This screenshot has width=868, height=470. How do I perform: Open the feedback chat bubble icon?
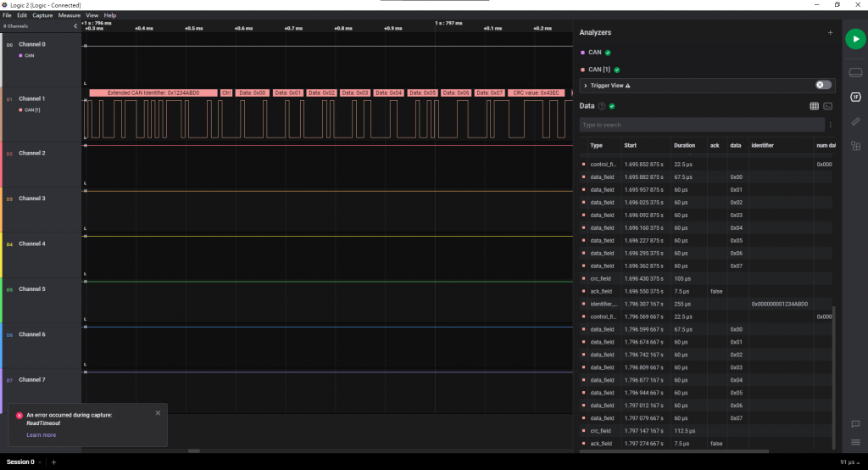pos(855,423)
